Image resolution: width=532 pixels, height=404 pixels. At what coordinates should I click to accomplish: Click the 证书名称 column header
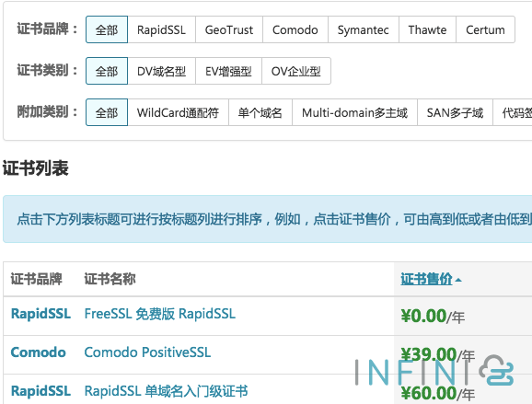tap(110, 279)
